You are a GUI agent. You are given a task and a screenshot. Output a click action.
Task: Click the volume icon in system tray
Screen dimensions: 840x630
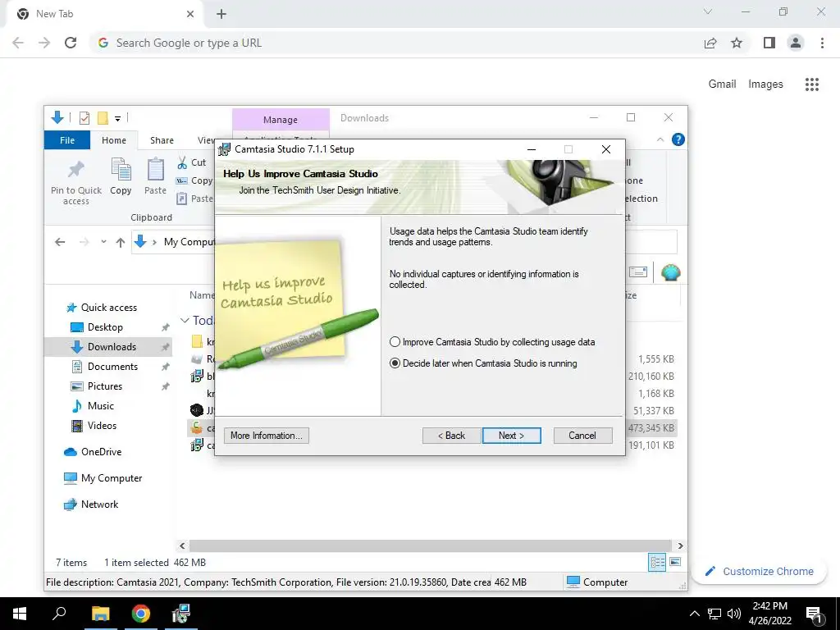(734, 614)
